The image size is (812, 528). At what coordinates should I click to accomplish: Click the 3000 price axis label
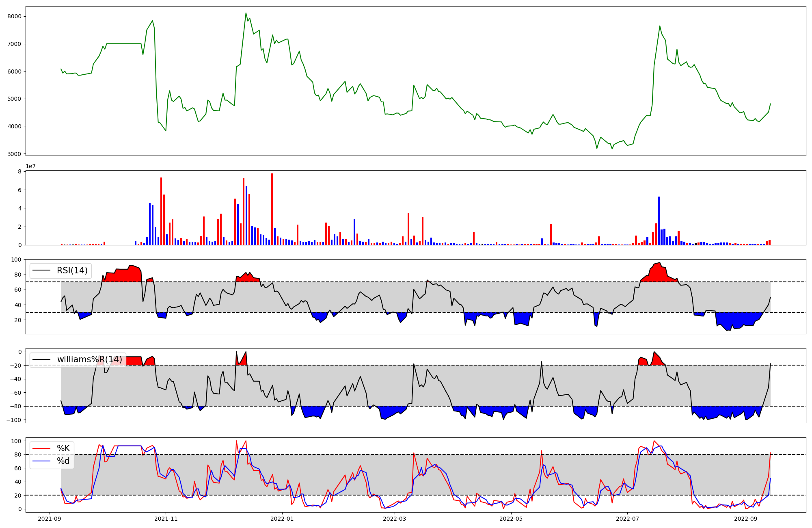tap(15, 154)
